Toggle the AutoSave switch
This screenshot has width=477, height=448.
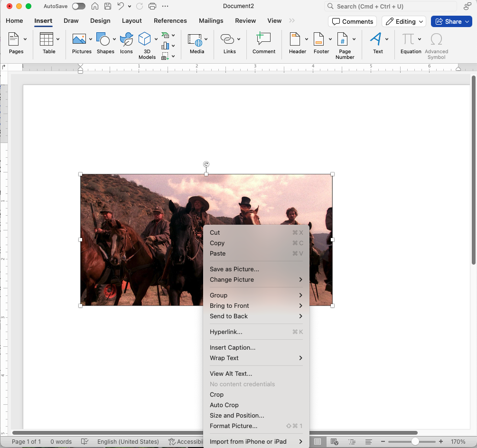[x=79, y=6]
